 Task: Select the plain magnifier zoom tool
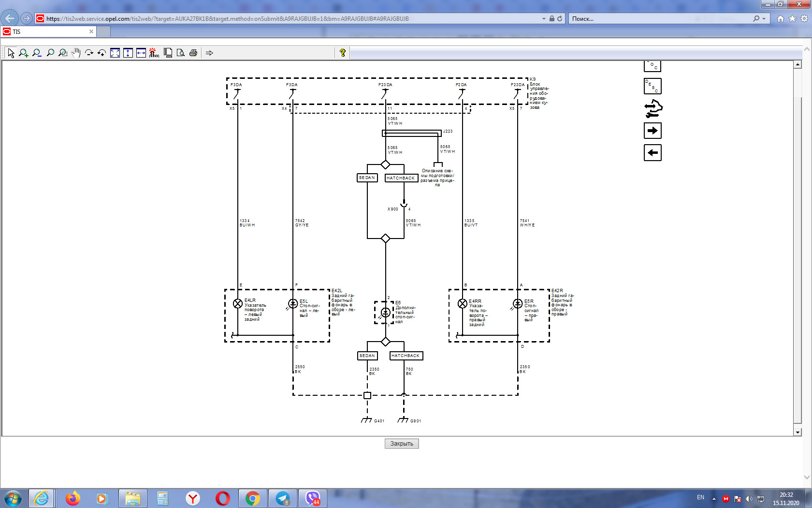click(x=50, y=53)
